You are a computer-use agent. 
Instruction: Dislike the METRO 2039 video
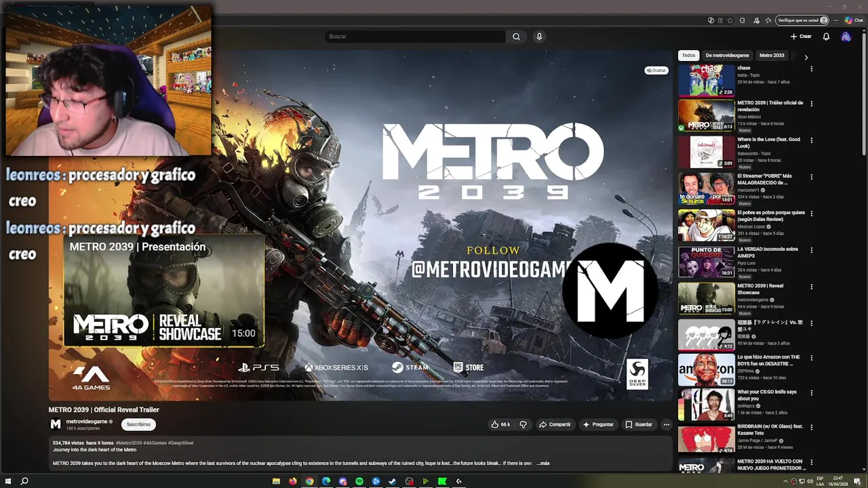[x=523, y=424]
